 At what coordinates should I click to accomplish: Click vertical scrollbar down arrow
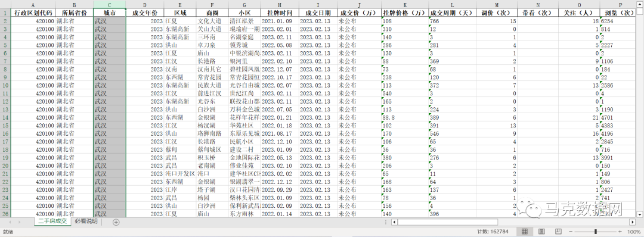(x=639, y=214)
